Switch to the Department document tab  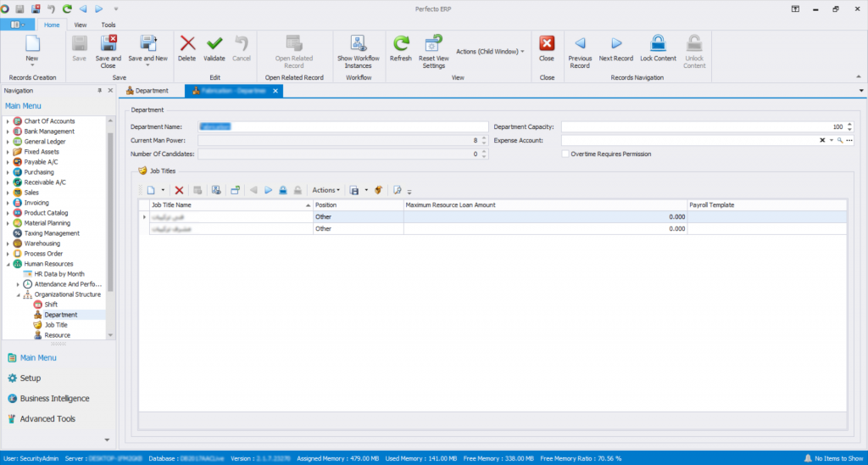[x=147, y=90]
